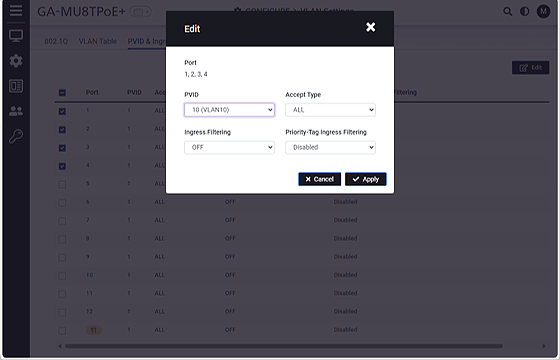Check the checkbox for port 11
This screenshot has width=560, height=360.
tap(62, 294)
